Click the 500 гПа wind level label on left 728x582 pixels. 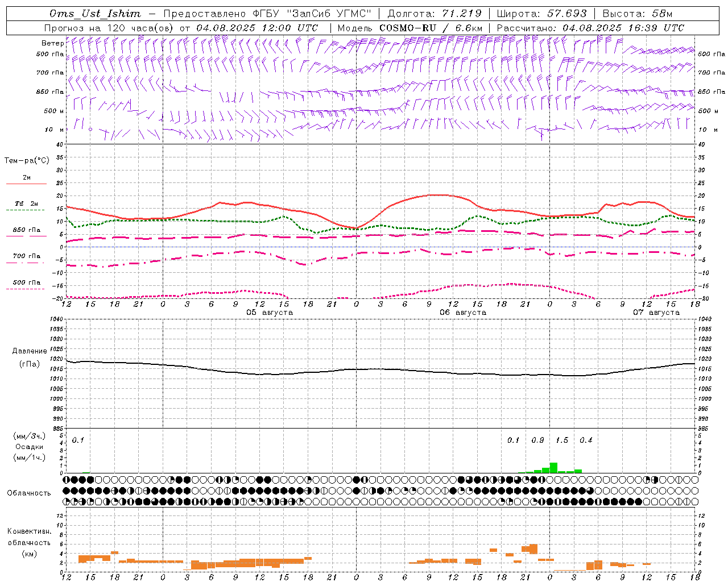coord(50,54)
